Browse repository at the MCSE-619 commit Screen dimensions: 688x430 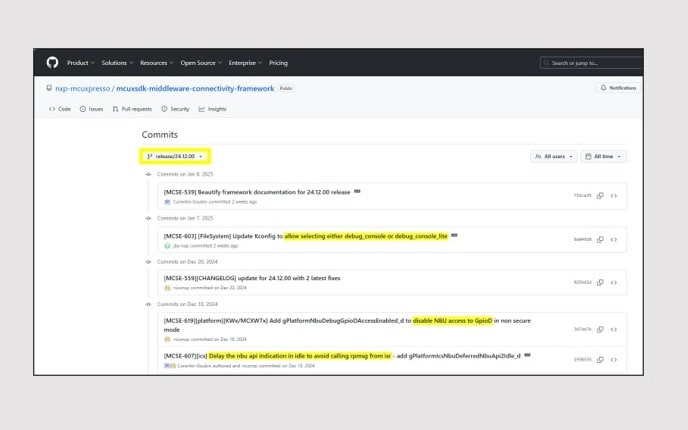614,329
